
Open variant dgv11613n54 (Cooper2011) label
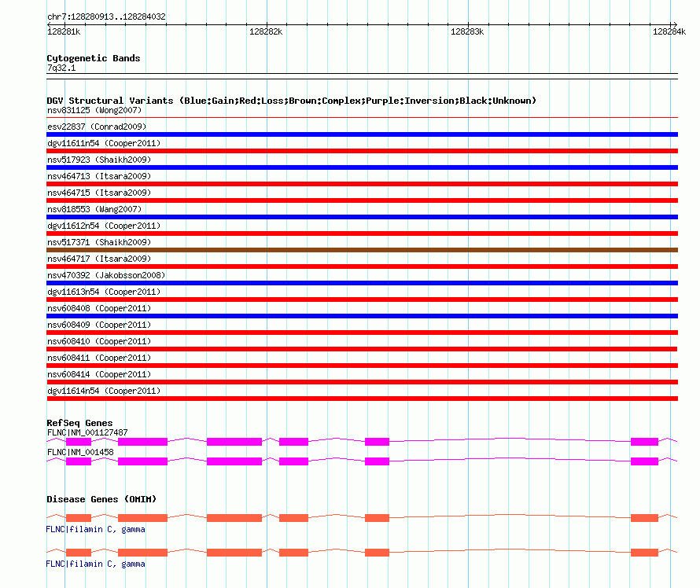[x=104, y=292]
